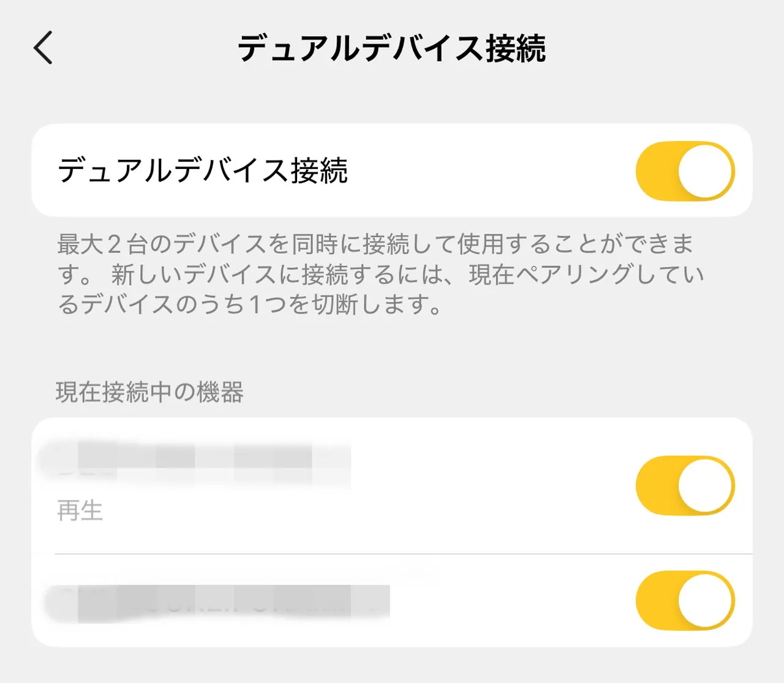Turn off the first connected device's switch
This screenshot has height=683, width=784.
(x=685, y=486)
